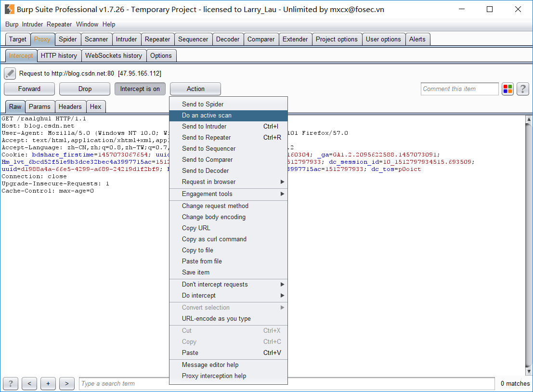
Task: Toggle URL-encode as you type
Action: (228, 319)
